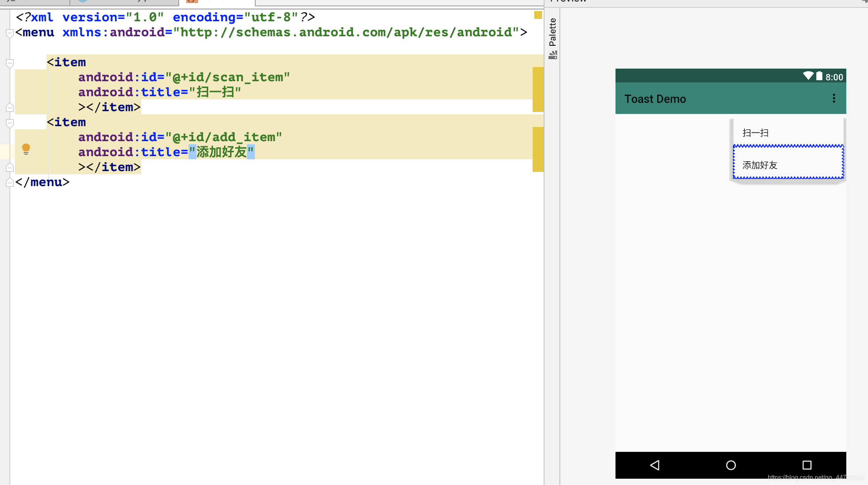Screen dimensions: 868x485
Task: Click the 8:00 clock in preview status bar
Action: pos(834,77)
